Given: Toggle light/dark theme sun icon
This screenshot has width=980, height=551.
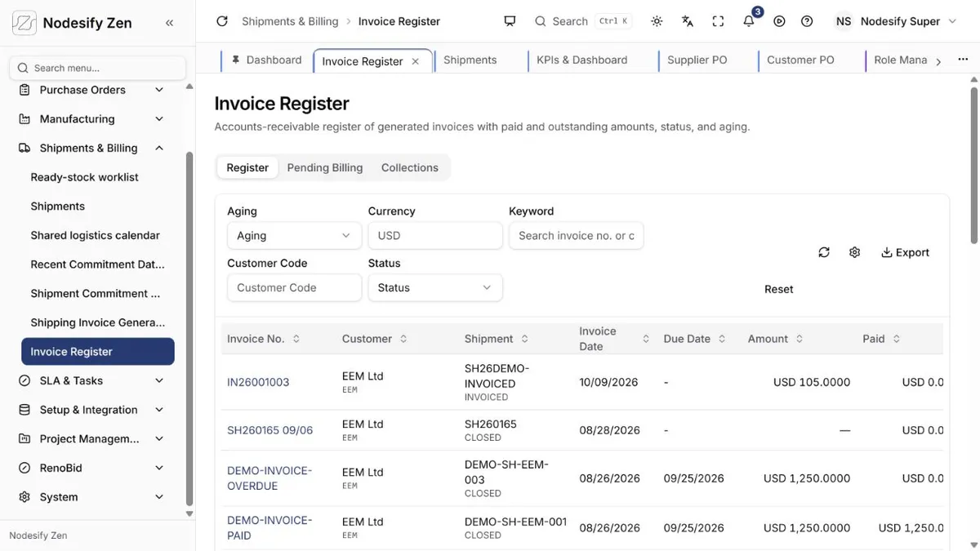Looking at the screenshot, I should click(657, 21).
